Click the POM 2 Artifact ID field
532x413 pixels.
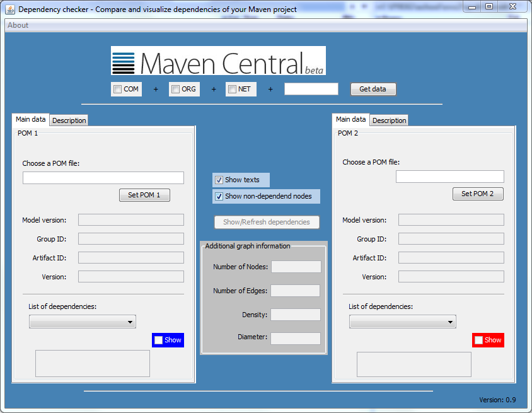click(451, 258)
